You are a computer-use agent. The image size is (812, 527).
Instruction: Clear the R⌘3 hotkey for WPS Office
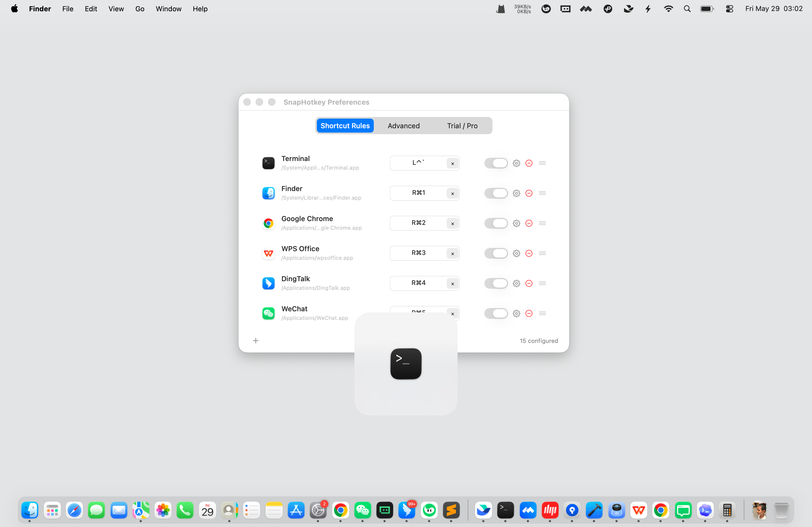click(452, 253)
